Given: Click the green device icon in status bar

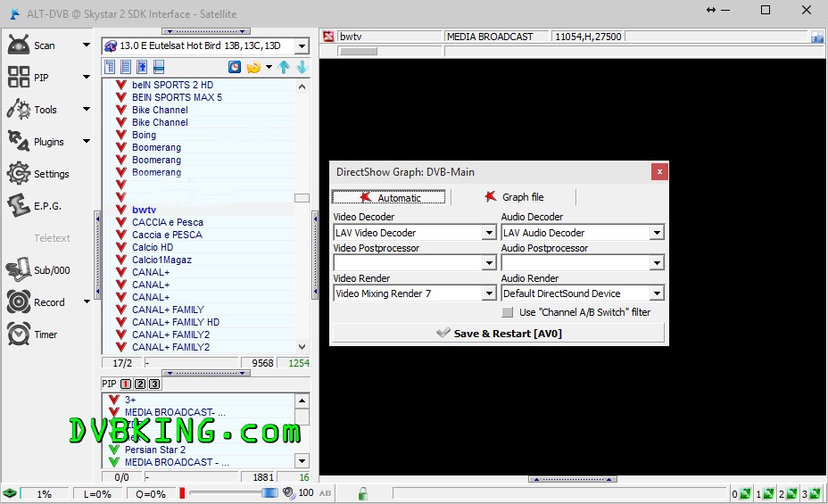Looking at the screenshot, I should click(10, 493).
